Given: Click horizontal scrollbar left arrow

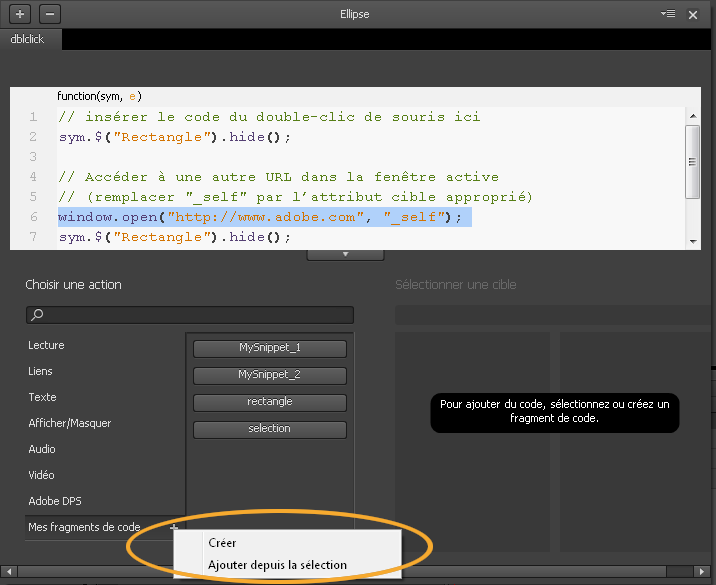Looking at the screenshot, I should coord(9,571).
